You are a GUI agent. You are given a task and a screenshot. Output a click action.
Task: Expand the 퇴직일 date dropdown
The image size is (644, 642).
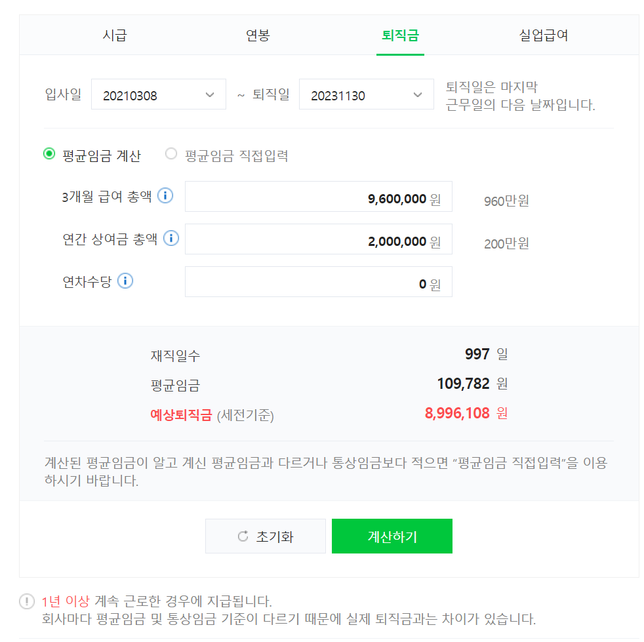point(366,95)
